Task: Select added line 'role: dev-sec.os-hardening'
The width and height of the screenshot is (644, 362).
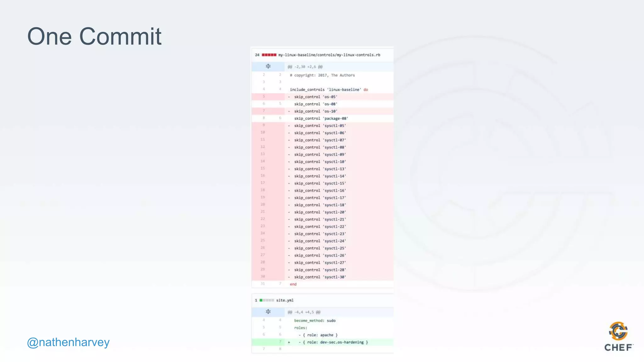Action: pos(322,343)
